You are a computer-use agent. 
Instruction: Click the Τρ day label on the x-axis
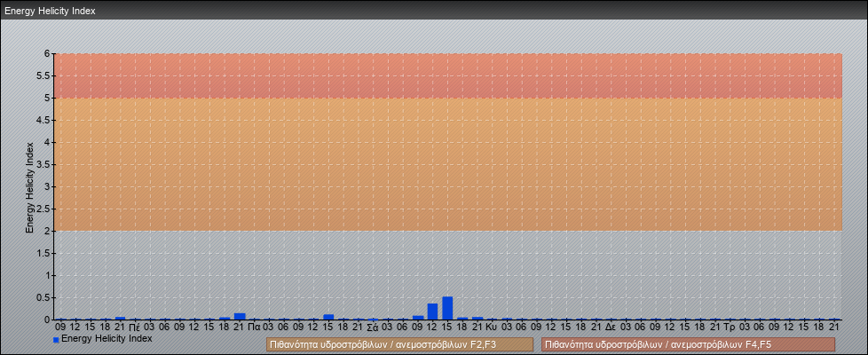[x=729, y=327]
